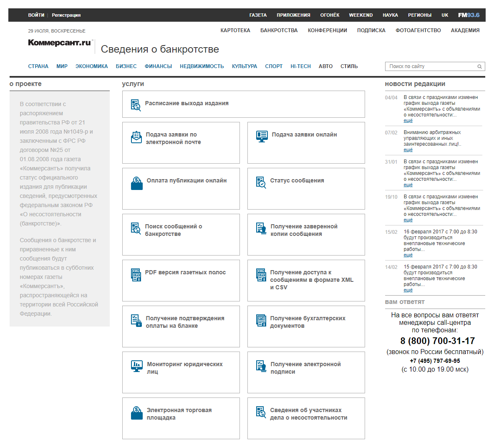Open the МИР news rubric
494x448 pixels.
[62, 66]
